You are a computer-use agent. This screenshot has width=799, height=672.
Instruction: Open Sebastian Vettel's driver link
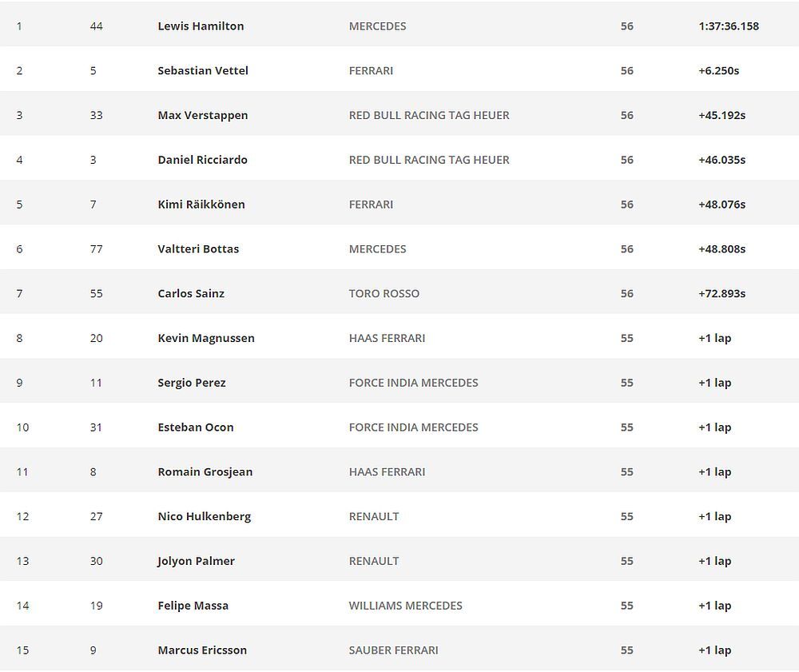coord(203,71)
